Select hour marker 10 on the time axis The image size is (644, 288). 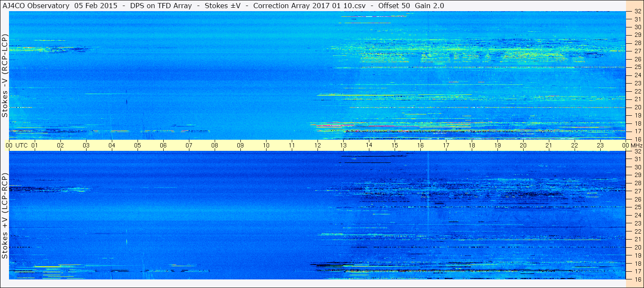tap(266, 145)
